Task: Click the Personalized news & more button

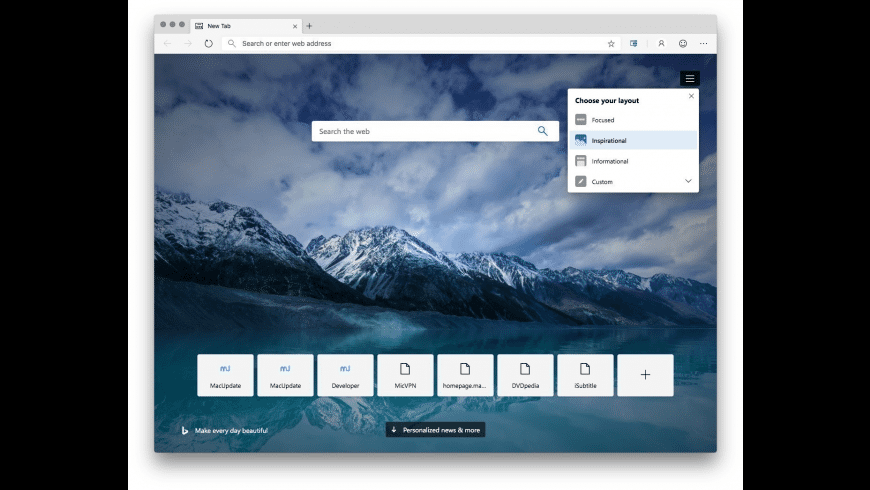Action: [436, 430]
